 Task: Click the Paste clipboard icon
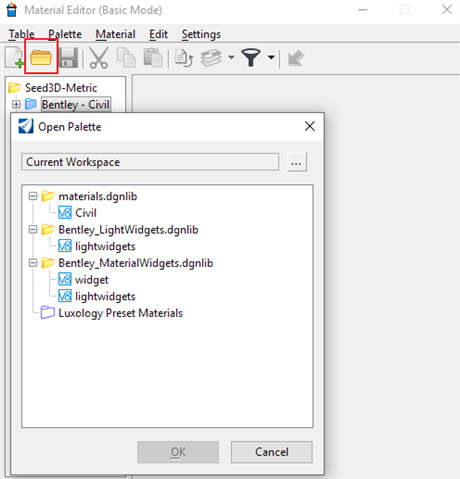click(x=153, y=58)
